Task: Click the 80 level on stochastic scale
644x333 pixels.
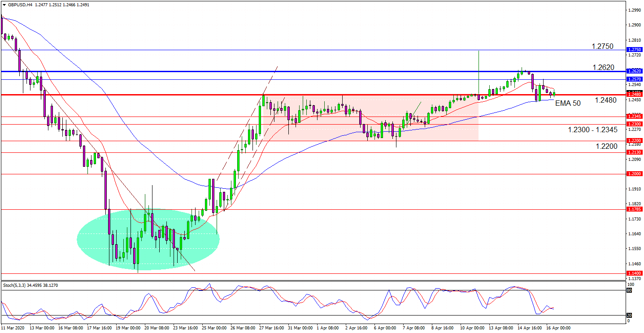Action: (629, 290)
